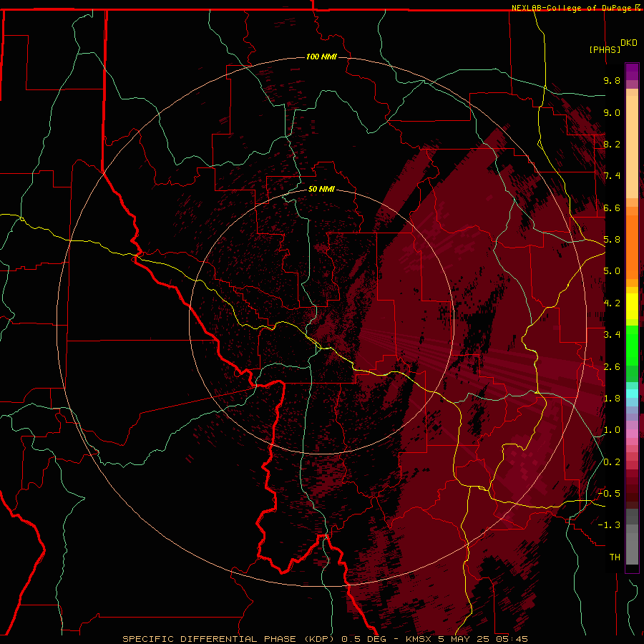Click the 5.8 scale value
644x644 pixels.
[612, 240]
